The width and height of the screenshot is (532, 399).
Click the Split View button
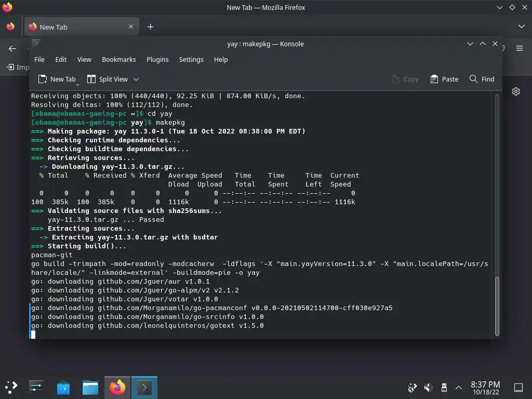coord(108,79)
